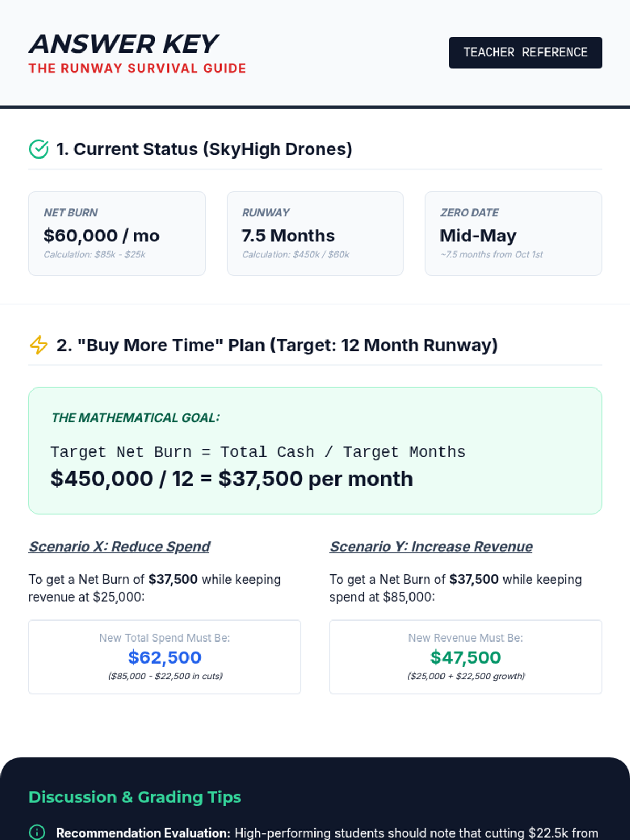The height and width of the screenshot is (840, 630).
Task: Select the Net Burn $60,000 card
Action: pyautogui.click(x=117, y=233)
